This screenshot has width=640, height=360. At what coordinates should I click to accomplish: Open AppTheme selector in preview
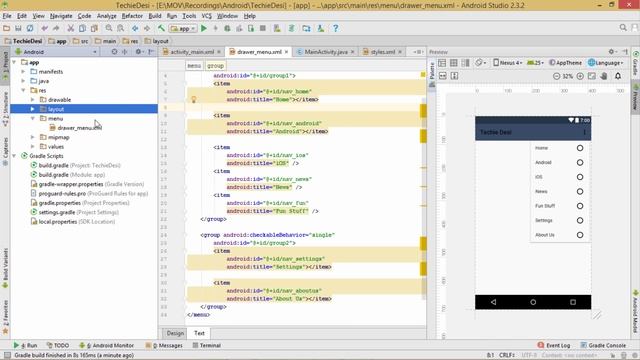(x=565, y=63)
